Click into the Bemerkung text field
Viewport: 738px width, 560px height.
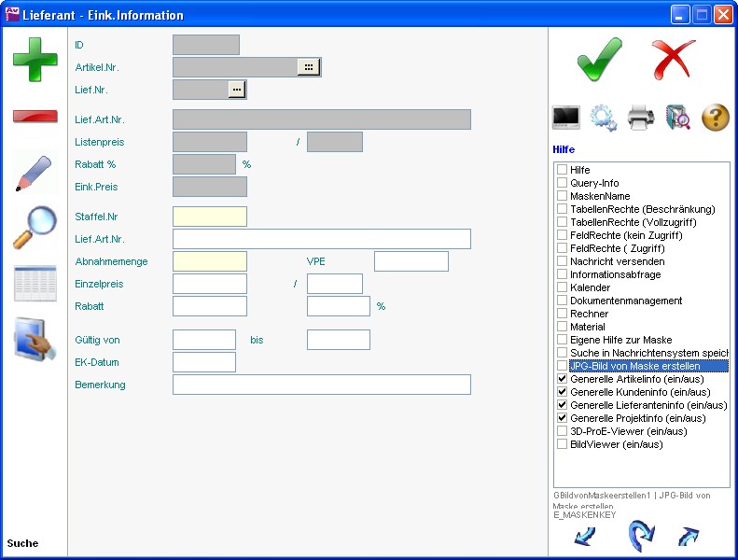coord(321,385)
